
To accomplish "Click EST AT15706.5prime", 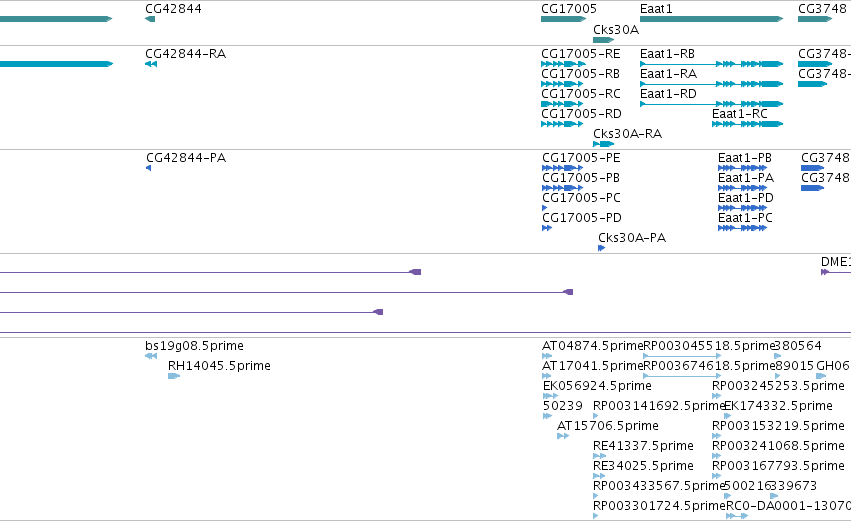I will (x=608, y=425).
